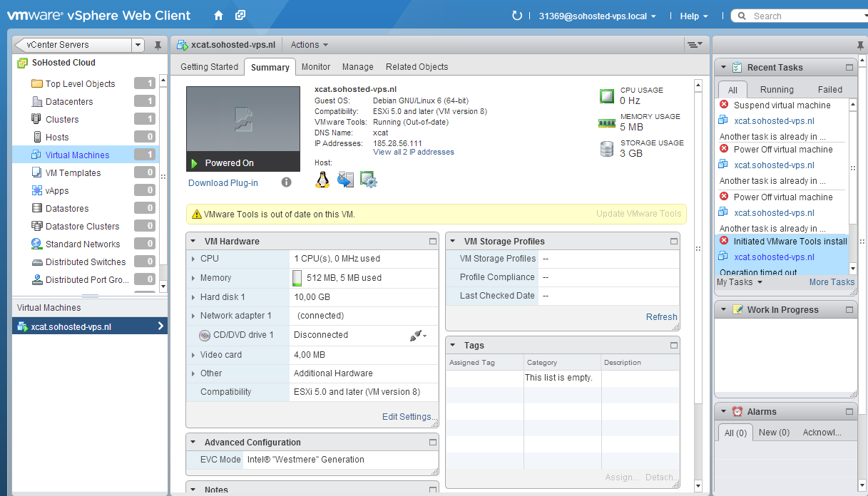Image resolution: width=868 pixels, height=496 pixels.
Task: Maximize the VM Hardware panel
Action: pyautogui.click(x=432, y=242)
